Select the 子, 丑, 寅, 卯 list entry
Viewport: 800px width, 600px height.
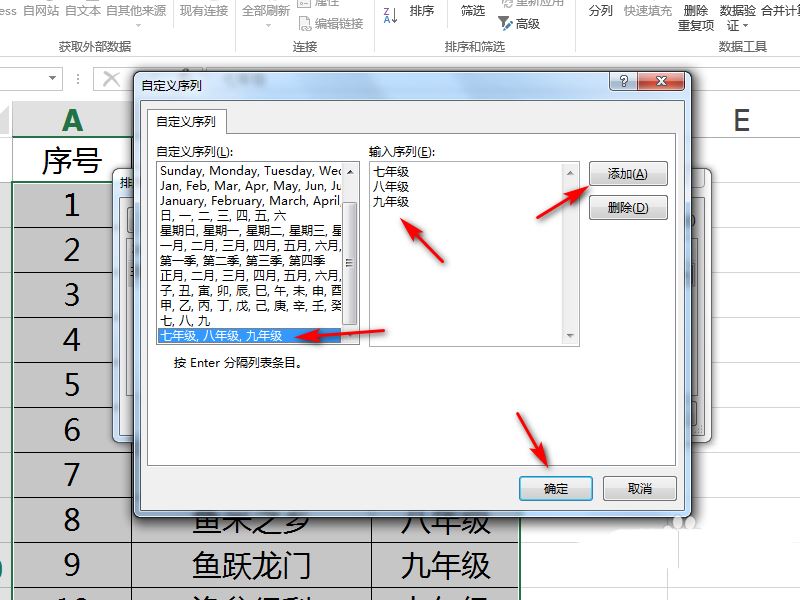[250, 291]
